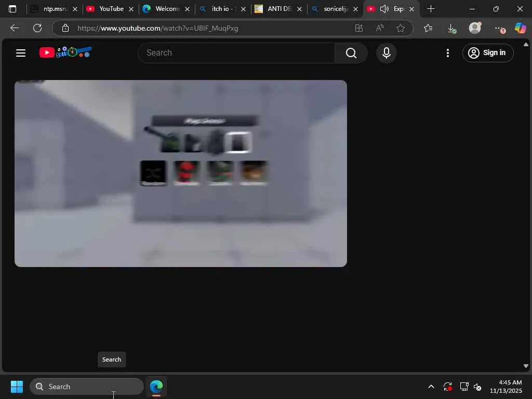This screenshot has width=532, height=399.
Task: Close the itch io tab
Action: coord(243,9)
